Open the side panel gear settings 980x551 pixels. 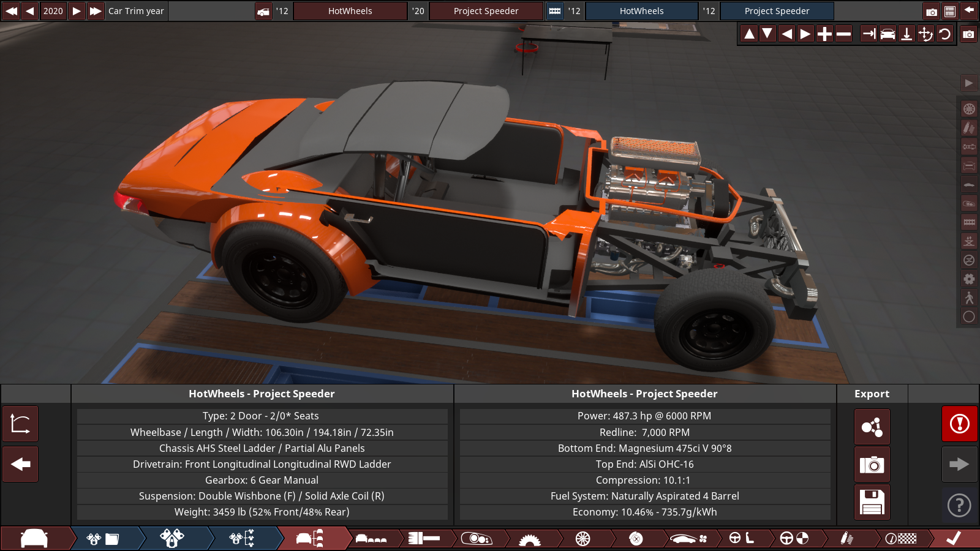coord(969,279)
